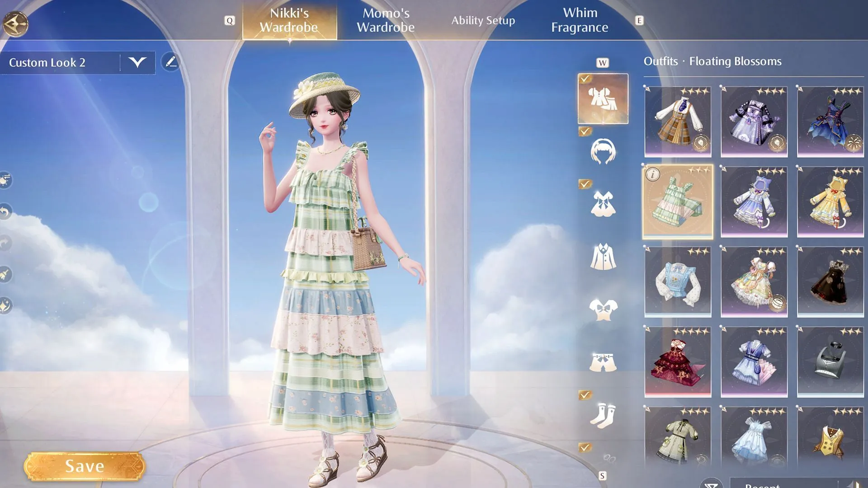The width and height of the screenshot is (868, 488).
Task: Select the Outerwear coat category icon
Action: click(x=603, y=257)
